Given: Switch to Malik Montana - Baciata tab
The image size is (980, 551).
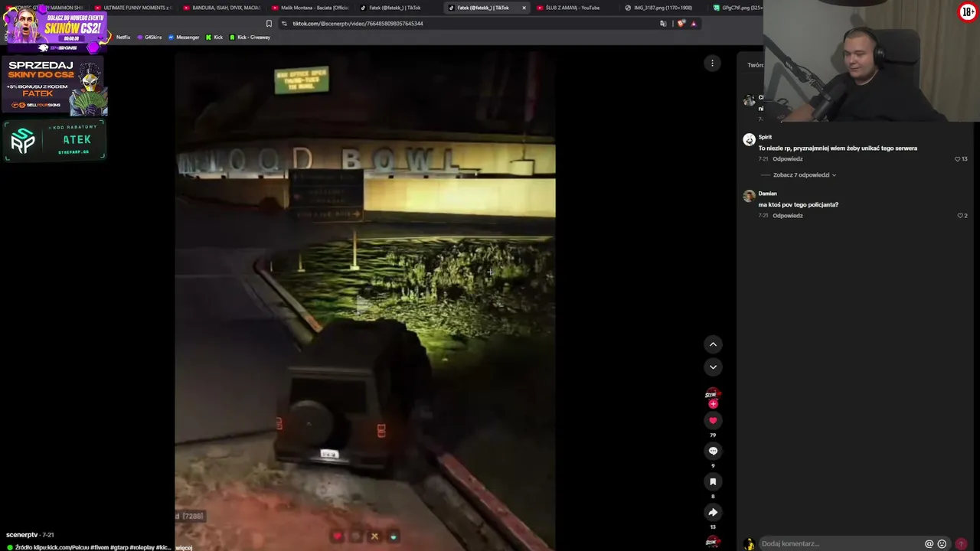Looking at the screenshot, I should (312, 8).
